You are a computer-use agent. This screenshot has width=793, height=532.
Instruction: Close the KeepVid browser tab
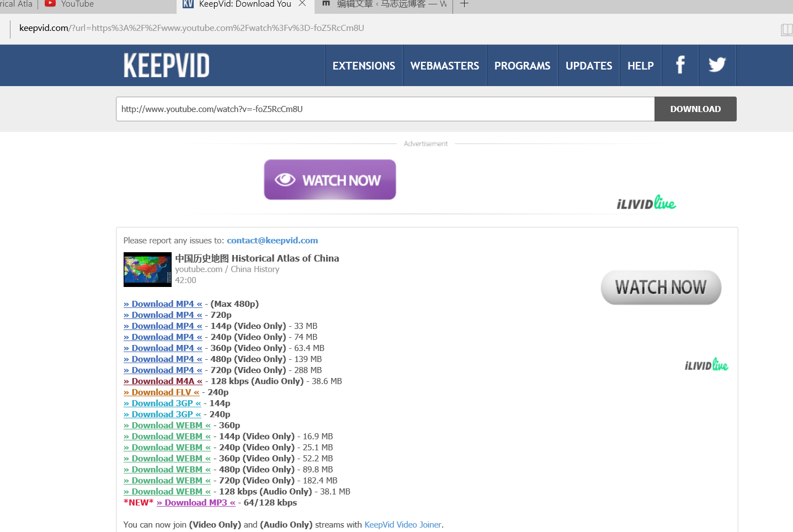click(x=302, y=3)
